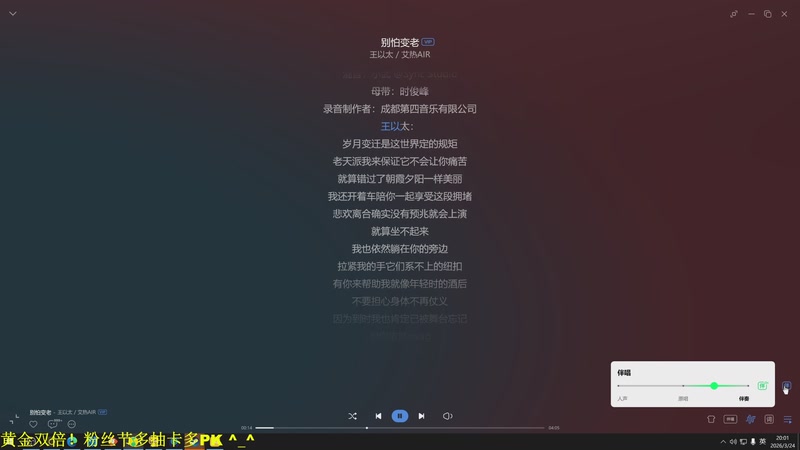Skip to the previous track

pos(378,416)
